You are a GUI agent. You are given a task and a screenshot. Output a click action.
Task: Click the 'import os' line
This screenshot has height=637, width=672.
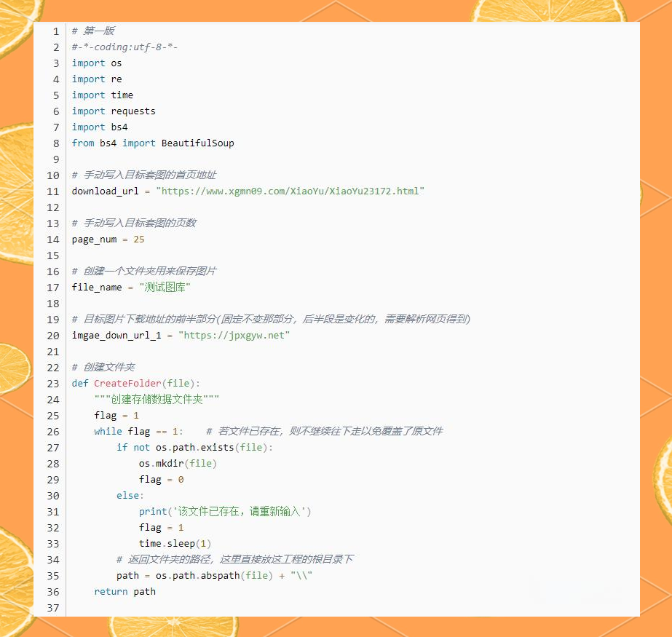point(97,63)
